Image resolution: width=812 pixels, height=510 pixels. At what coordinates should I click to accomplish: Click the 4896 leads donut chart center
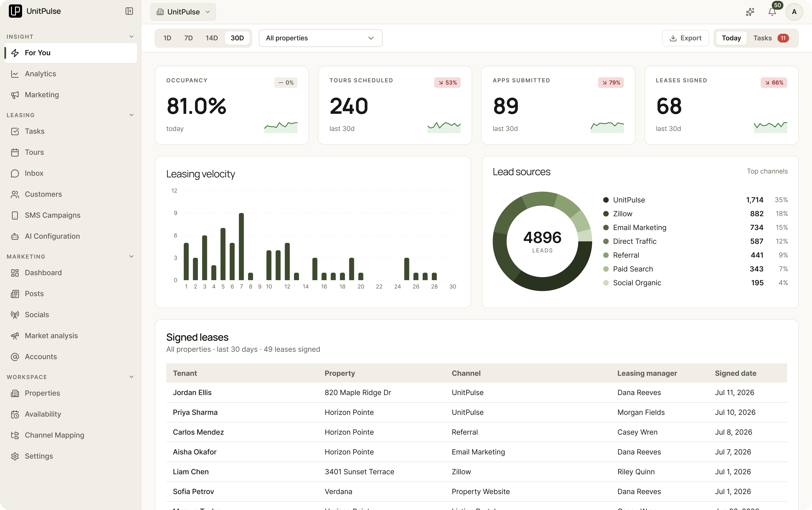click(x=542, y=241)
